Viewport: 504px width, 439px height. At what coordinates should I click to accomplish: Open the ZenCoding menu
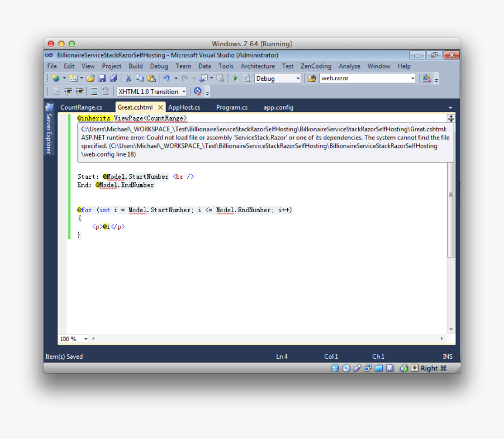[x=316, y=66]
